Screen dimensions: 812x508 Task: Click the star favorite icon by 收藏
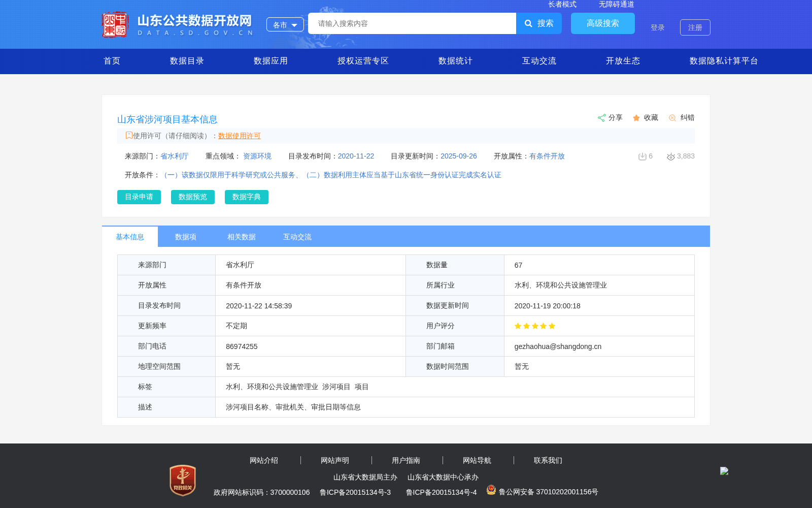[x=636, y=118]
